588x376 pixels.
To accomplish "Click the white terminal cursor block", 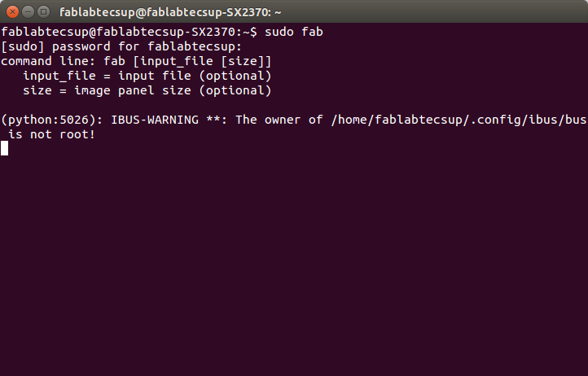I will click(x=5, y=148).
